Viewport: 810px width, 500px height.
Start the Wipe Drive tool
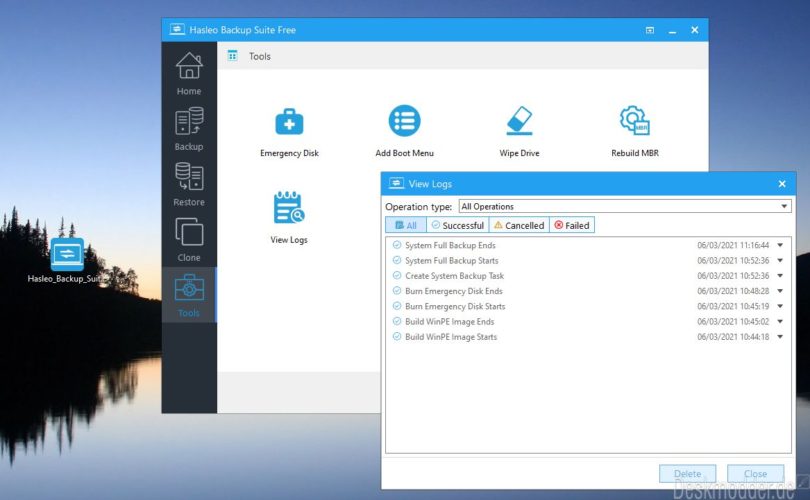tap(519, 132)
